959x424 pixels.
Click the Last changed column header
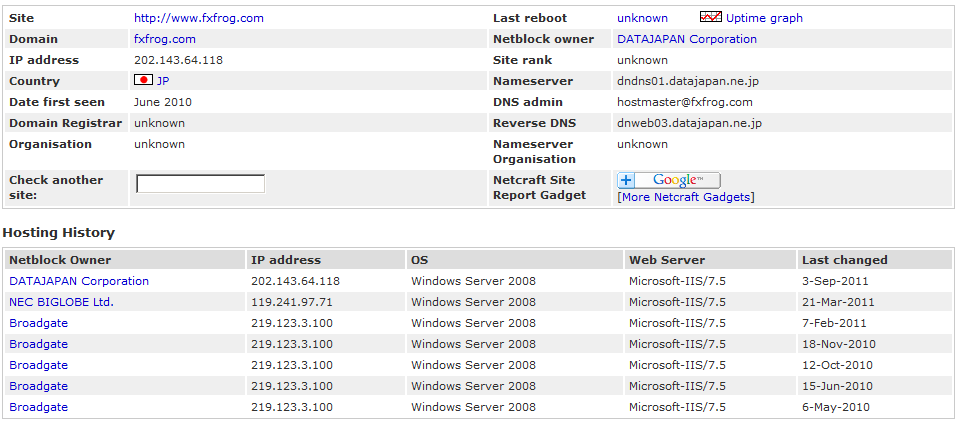coord(844,260)
